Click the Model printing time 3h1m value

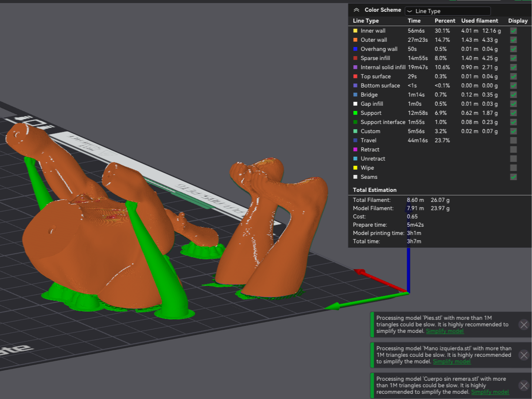414,233
